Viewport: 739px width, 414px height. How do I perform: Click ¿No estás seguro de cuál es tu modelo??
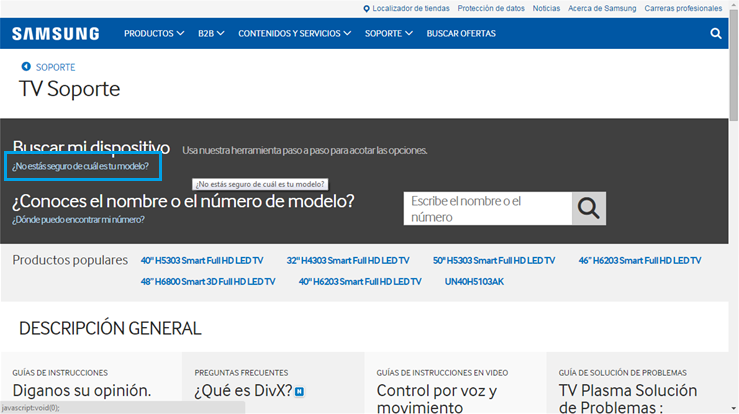pyautogui.click(x=80, y=166)
